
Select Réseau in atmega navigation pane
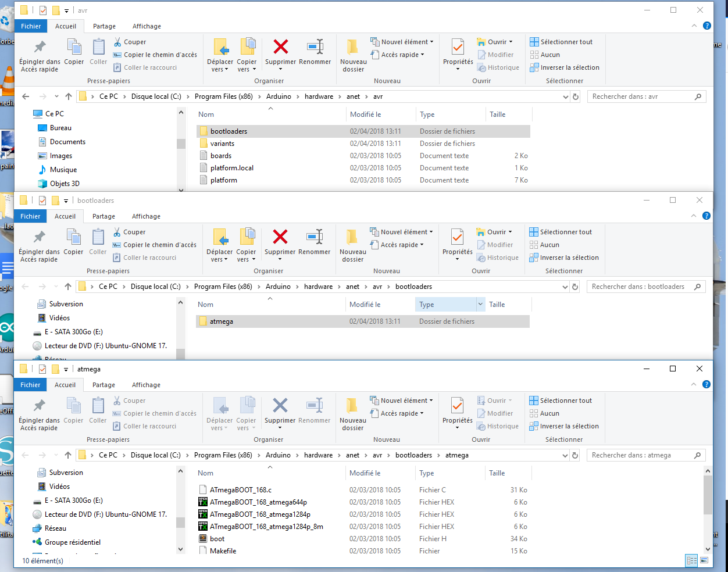[x=55, y=528]
